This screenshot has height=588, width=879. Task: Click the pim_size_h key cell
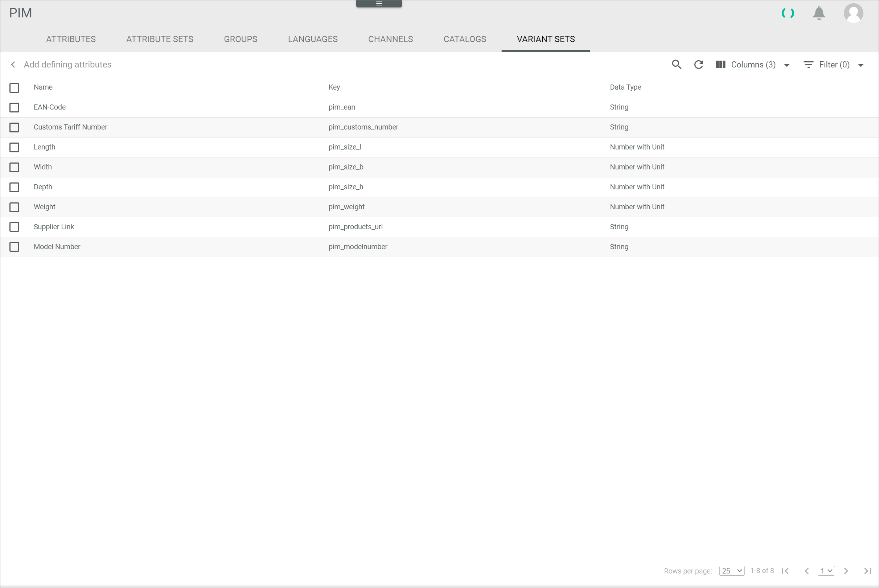click(x=346, y=186)
